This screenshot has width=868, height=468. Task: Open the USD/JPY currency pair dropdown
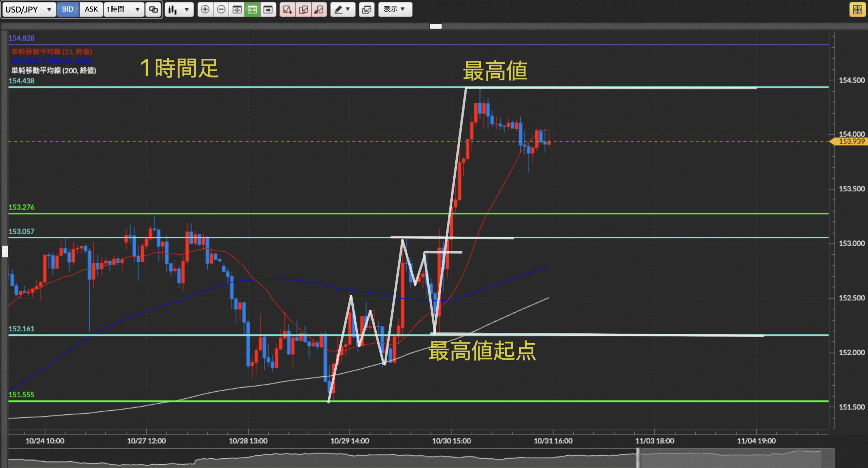click(28, 9)
